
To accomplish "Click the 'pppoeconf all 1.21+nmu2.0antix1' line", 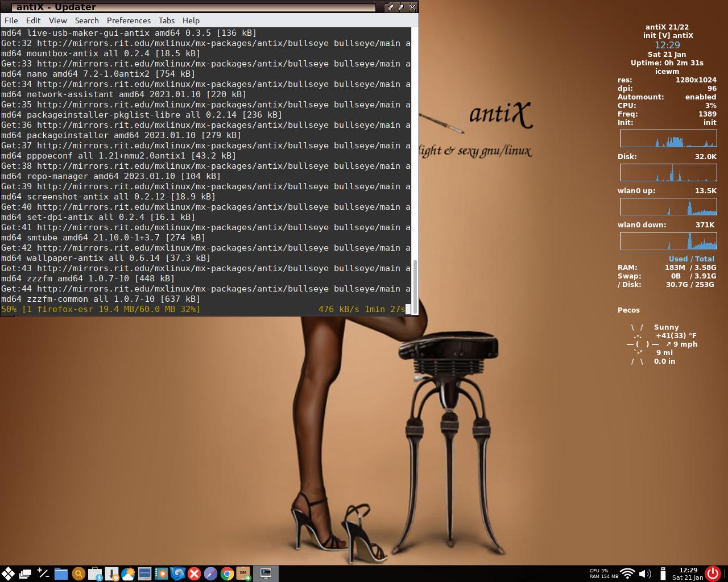I will [118, 156].
